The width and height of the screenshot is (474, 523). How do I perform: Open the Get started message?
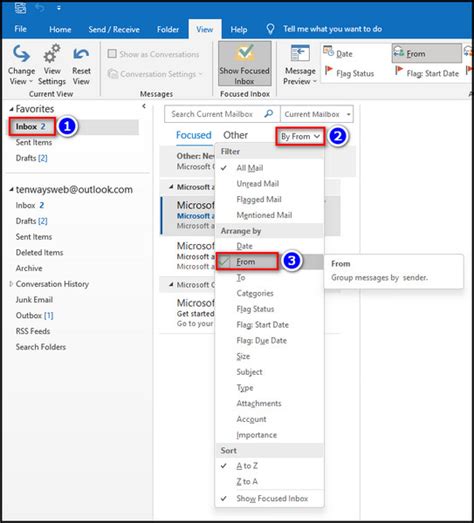point(196,314)
